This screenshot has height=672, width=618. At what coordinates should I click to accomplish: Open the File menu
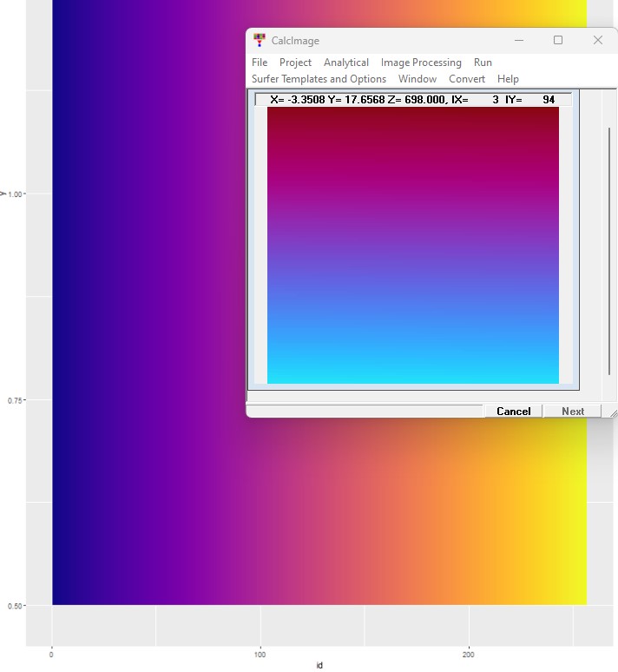pyautogui.click(x=260, y=63)
